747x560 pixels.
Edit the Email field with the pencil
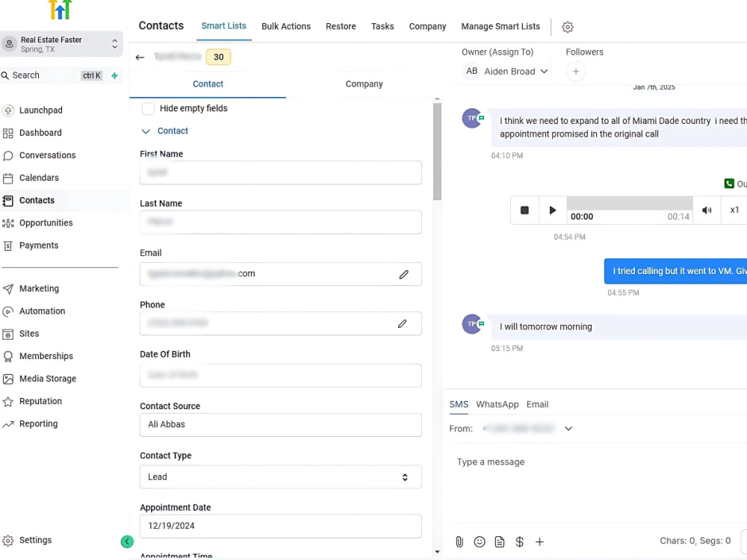click(403, 274)
